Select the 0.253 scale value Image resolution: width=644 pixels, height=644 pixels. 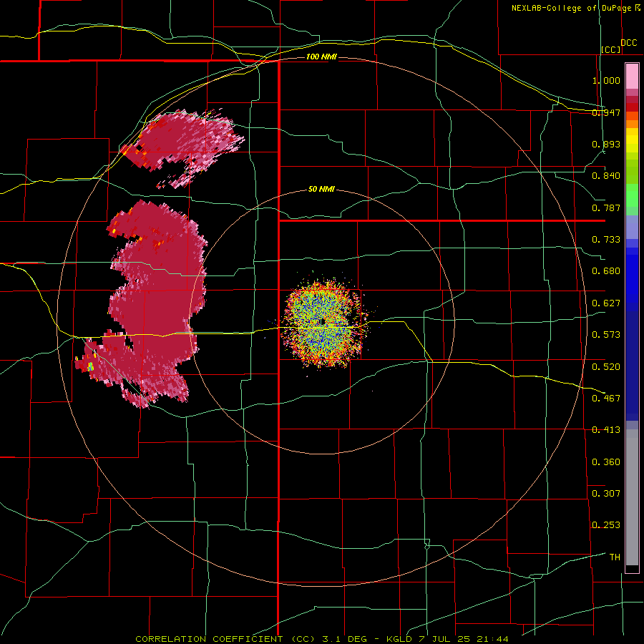(606, 525)
